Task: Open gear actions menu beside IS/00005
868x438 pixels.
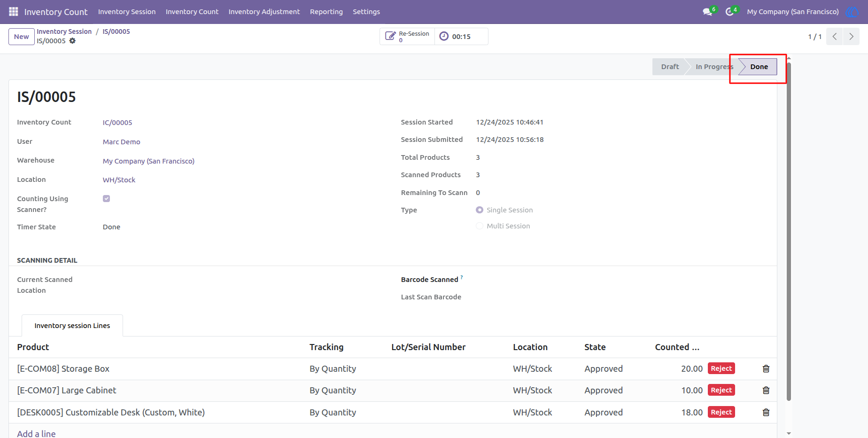Action: tap(72, 41)
